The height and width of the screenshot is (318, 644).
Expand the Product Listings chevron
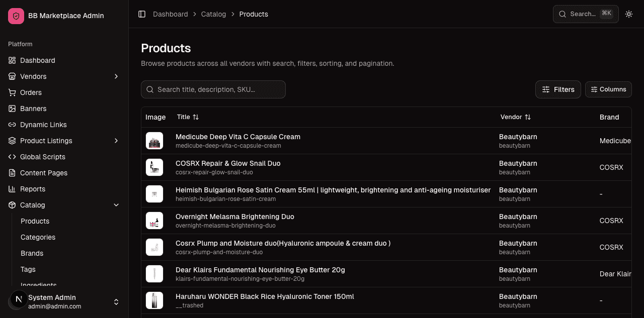pos(116,141)
